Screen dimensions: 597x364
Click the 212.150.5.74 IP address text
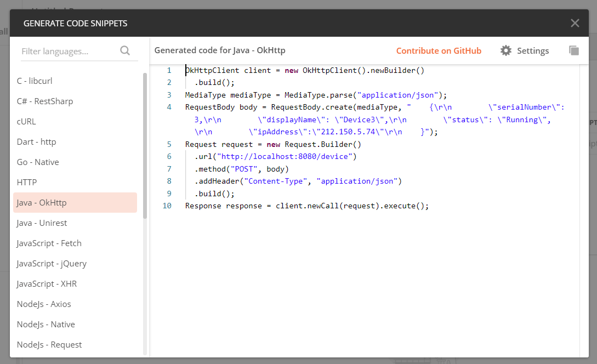tap(348, 132)
